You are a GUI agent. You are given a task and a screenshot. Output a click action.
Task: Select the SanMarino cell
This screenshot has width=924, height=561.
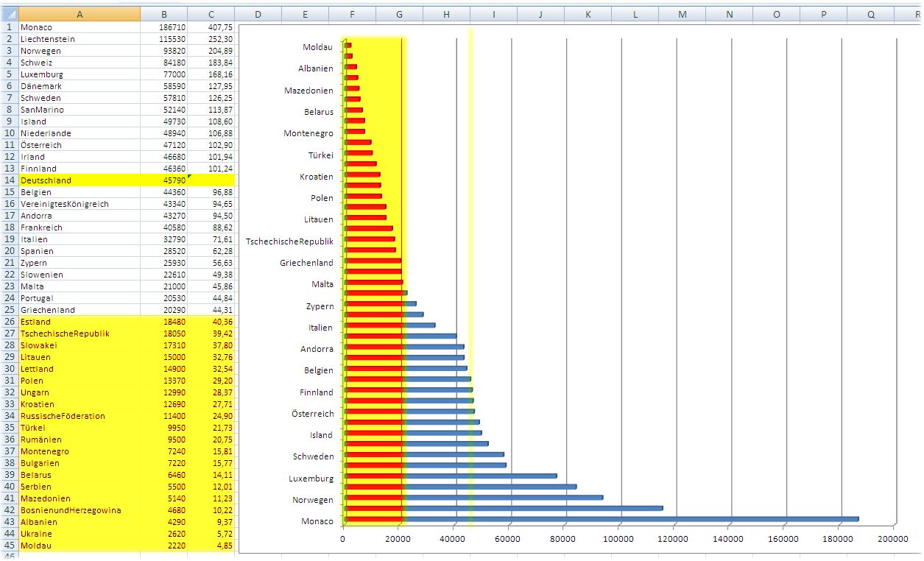click(x=80, y=110)
